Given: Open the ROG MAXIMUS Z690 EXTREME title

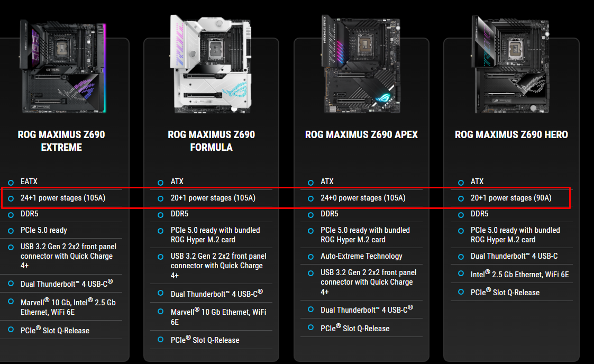Looking at the screenshot, I should tap(61, 141).
